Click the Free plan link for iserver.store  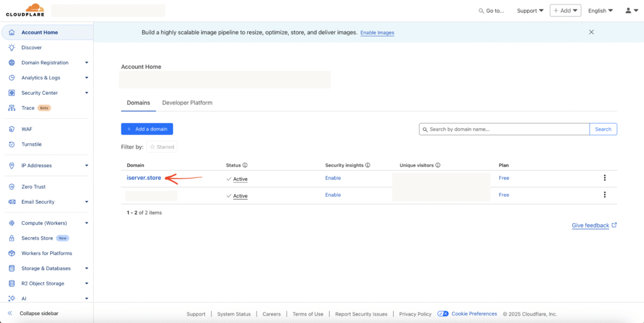(x=504, y=178)
